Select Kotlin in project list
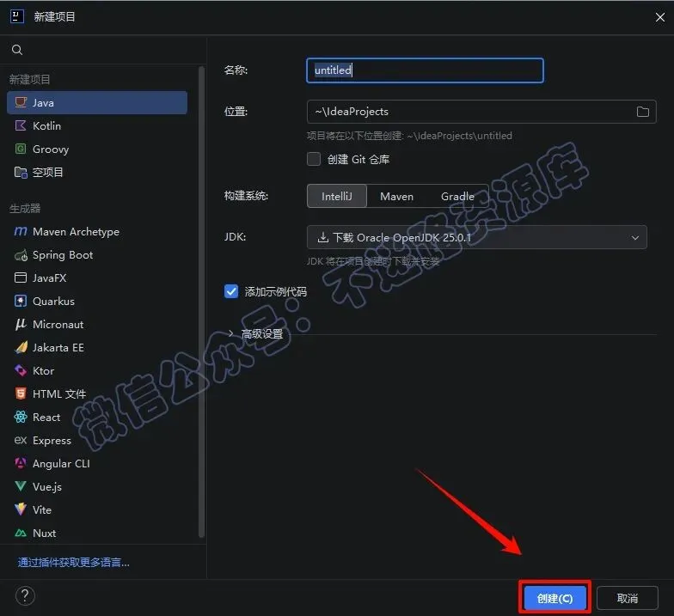Screen dimensions: 674x616 [x=97, y=125]
